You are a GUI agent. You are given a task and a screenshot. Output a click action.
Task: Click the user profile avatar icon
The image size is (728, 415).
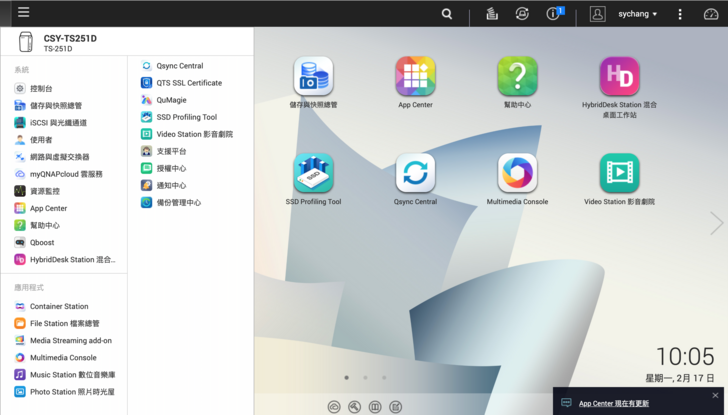coord(598,14)
